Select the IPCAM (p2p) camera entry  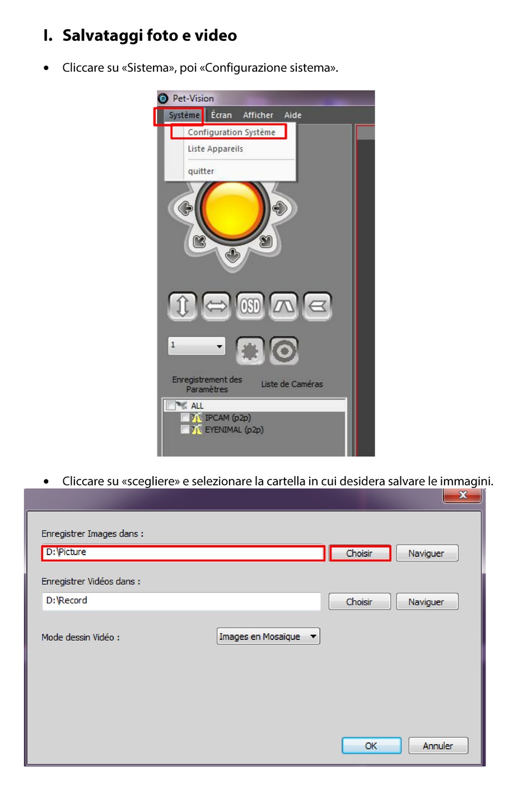(x=228, y=418)
